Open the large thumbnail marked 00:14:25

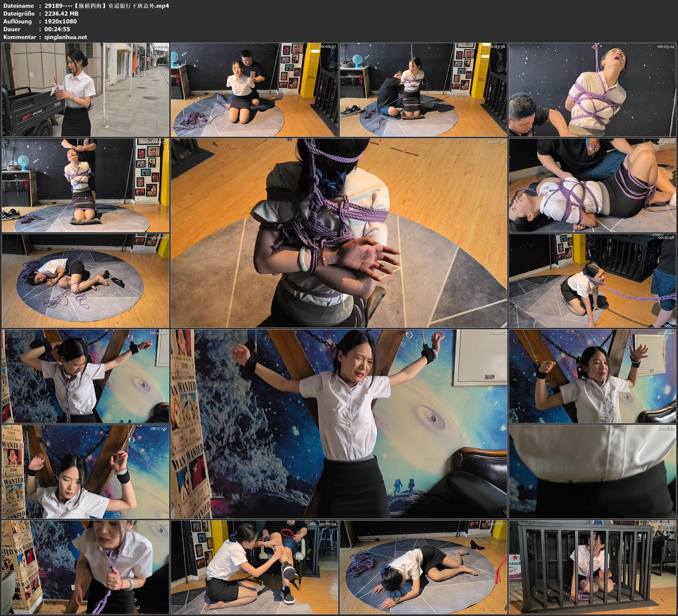pos(339,424)
